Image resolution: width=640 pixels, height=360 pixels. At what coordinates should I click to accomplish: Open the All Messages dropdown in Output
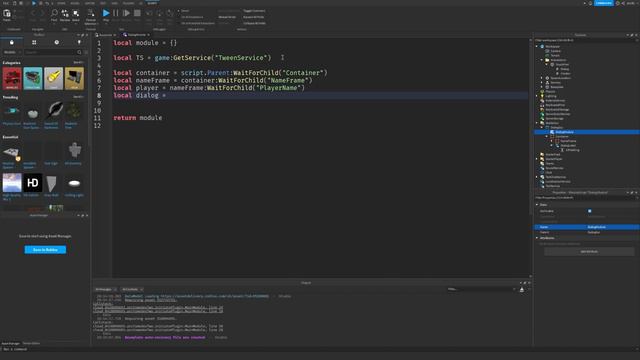(106, 289)
